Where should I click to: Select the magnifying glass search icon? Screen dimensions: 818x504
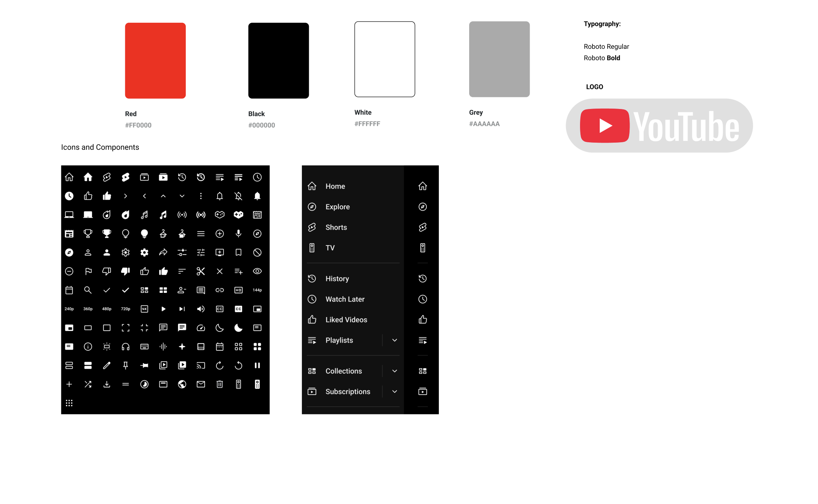click(x=88, y=290)
